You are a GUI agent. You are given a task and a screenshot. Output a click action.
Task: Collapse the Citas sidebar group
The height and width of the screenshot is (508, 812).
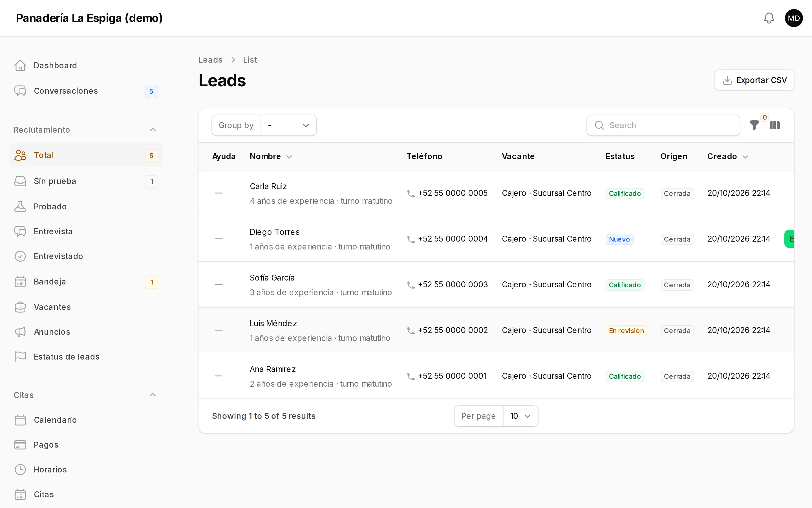click(153, 395)
